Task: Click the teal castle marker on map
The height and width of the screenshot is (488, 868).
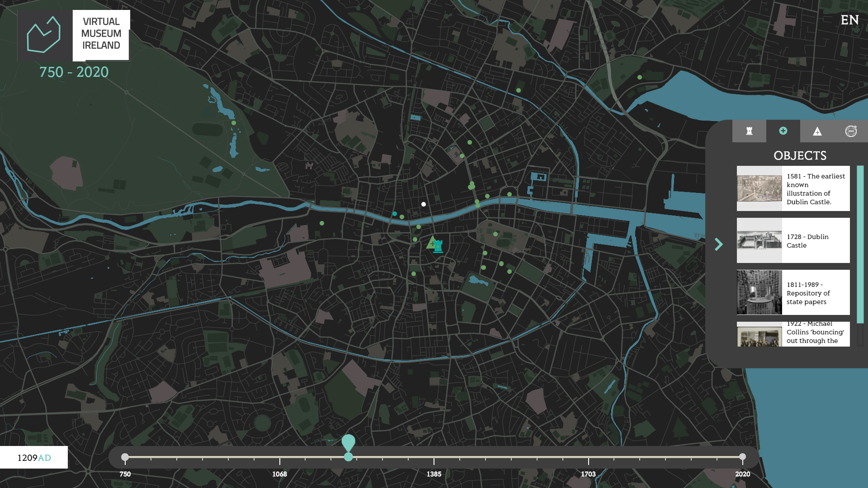Action: pyautogui.click(x=438, y=246)
